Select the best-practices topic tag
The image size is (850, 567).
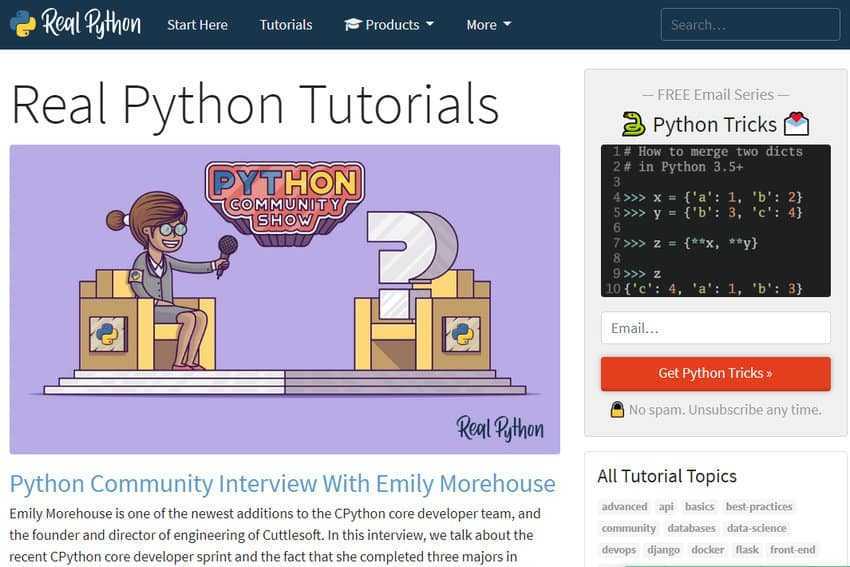[x=759, y=506]
